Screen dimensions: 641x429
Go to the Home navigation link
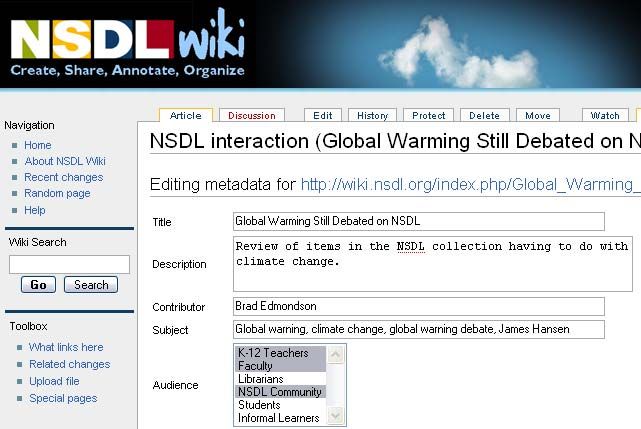point(38,145)
